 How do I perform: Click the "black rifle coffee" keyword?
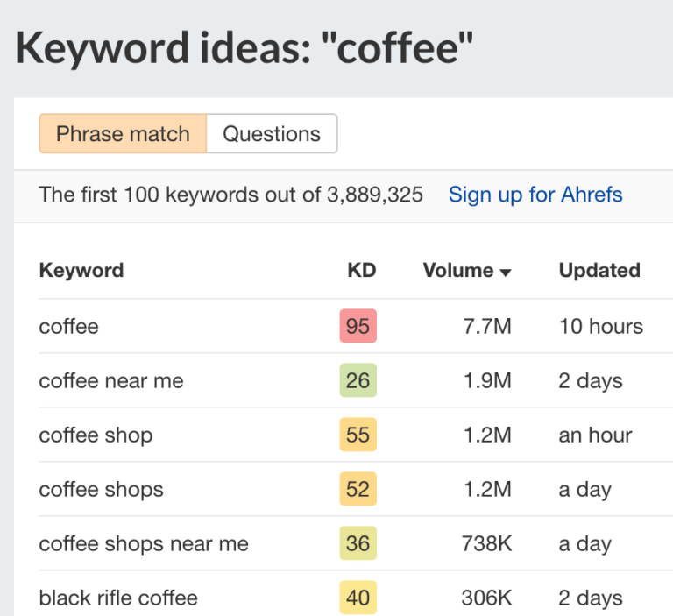click(118, 598)
